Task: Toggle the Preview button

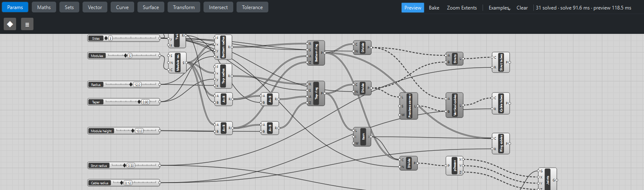Action: pos(413,8)
